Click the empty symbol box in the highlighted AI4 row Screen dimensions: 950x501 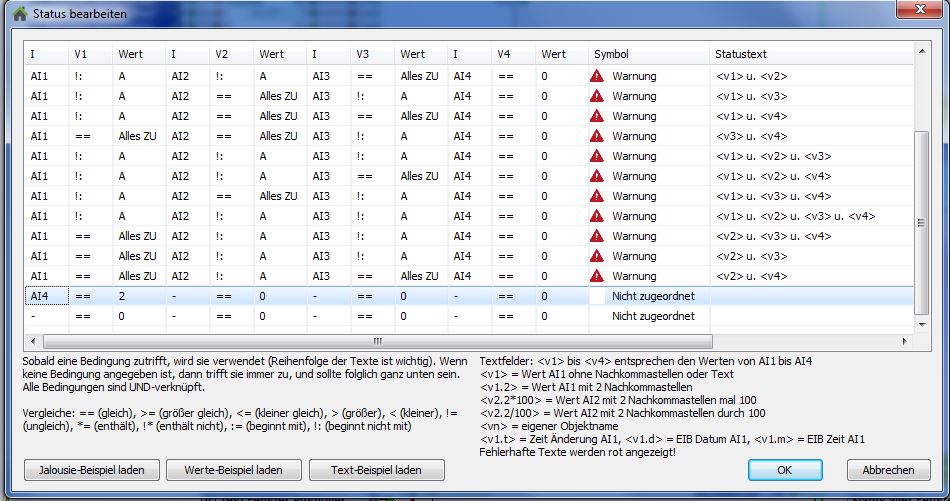[597, 296]
